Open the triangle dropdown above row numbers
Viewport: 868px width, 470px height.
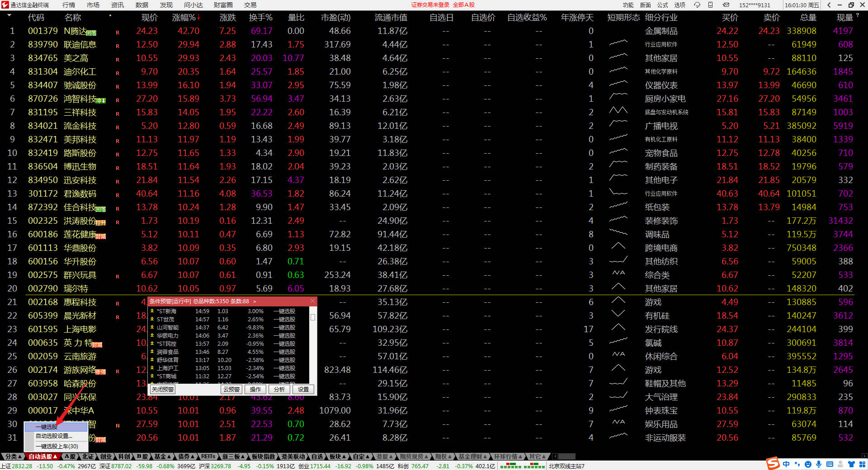[9, 15]
